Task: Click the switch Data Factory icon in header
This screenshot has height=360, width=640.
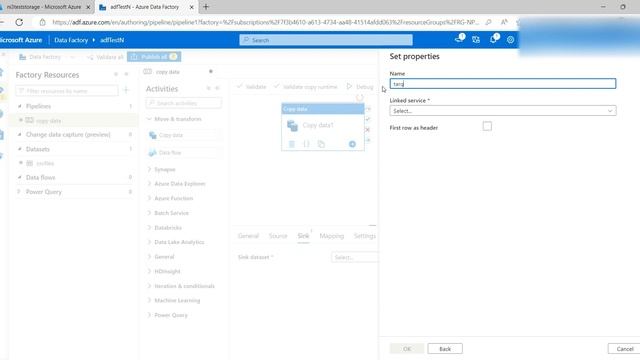Action: click(x=476, y=40)
